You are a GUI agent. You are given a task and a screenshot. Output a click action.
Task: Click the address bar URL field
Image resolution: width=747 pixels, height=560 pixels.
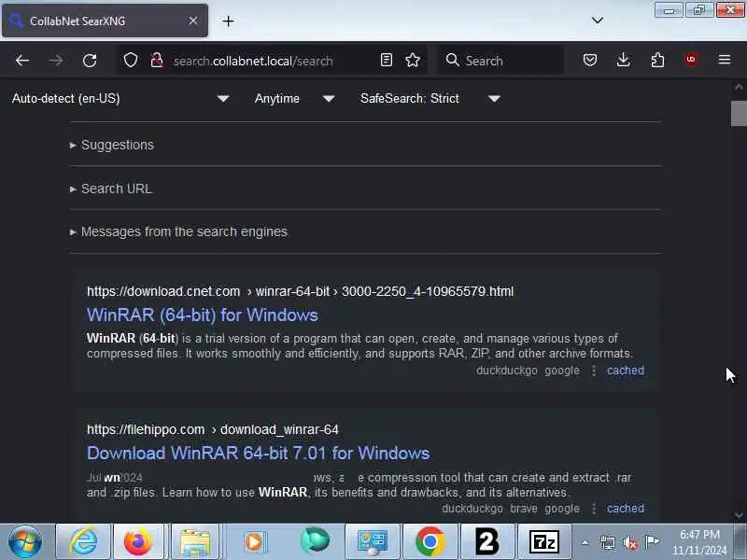[272, 61]
